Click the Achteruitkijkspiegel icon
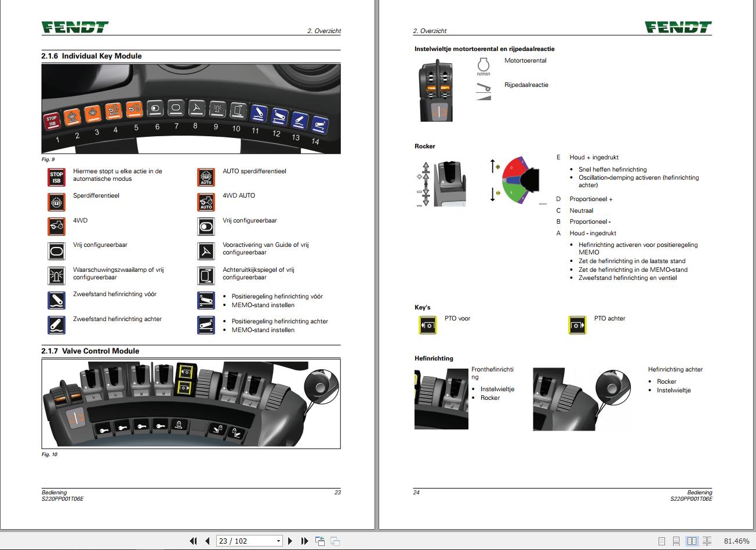 tap(206, 275)
